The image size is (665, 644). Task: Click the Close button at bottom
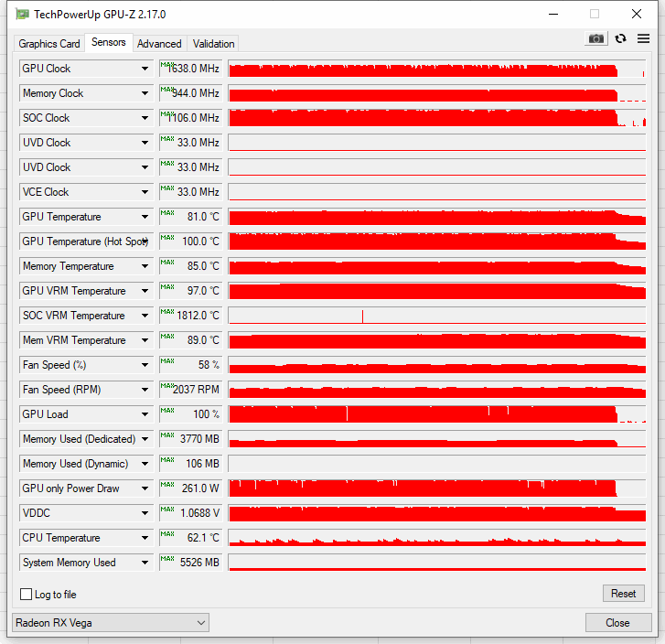618,622
